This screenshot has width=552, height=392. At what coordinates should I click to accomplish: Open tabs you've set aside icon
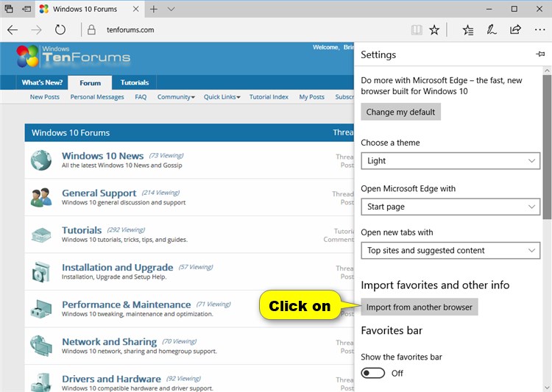[x=9, y=9]
